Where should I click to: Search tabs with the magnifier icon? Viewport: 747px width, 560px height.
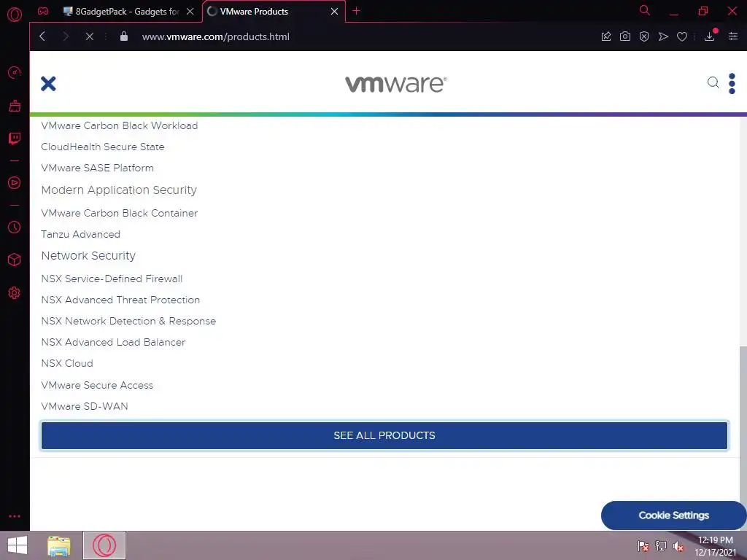coord(645,10)
